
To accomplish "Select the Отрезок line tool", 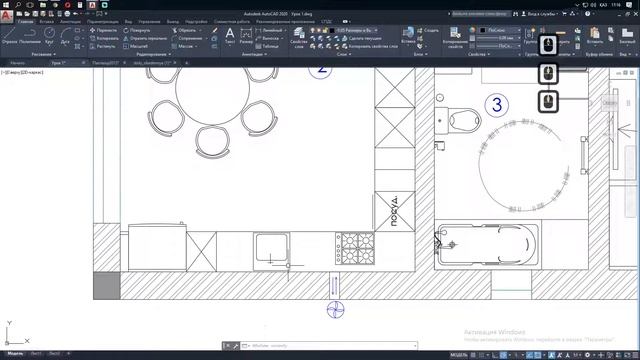I will 9,36.
